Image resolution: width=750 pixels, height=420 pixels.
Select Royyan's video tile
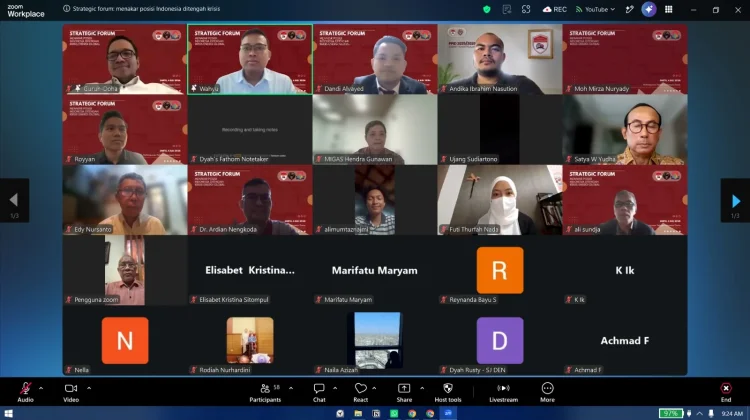[125, 130]
